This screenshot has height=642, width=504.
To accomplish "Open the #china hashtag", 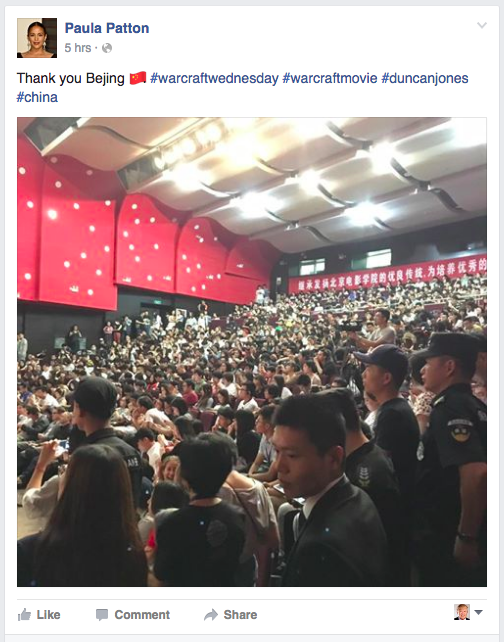I will point(37,97).
